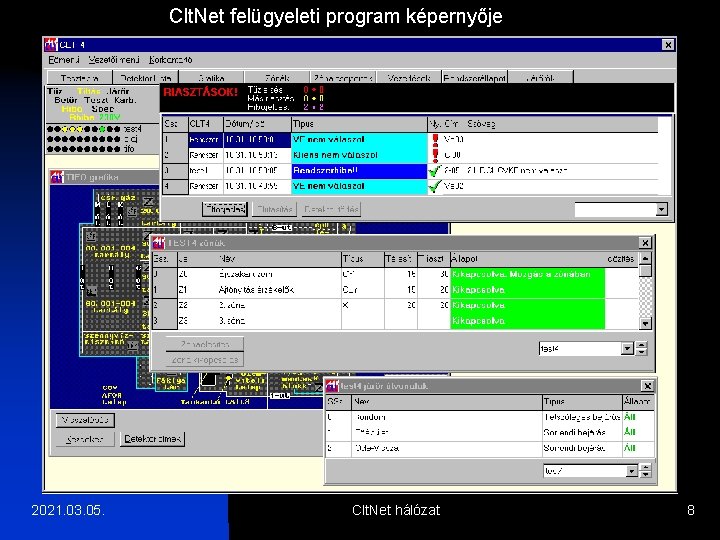Click the 'Sorrendi bejárás' cell in the last route row

[x=582, y=448]
